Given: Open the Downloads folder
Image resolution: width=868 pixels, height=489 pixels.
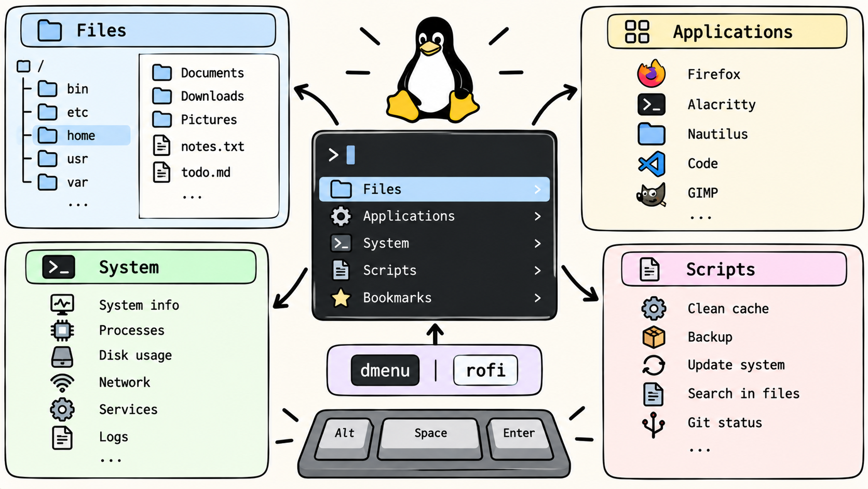Looking at the screenshot, I should pos(198,96).
